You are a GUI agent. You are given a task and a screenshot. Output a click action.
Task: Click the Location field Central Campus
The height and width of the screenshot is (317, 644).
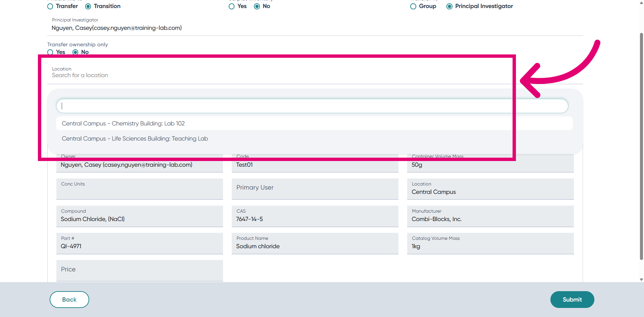[x=490, y=189]
